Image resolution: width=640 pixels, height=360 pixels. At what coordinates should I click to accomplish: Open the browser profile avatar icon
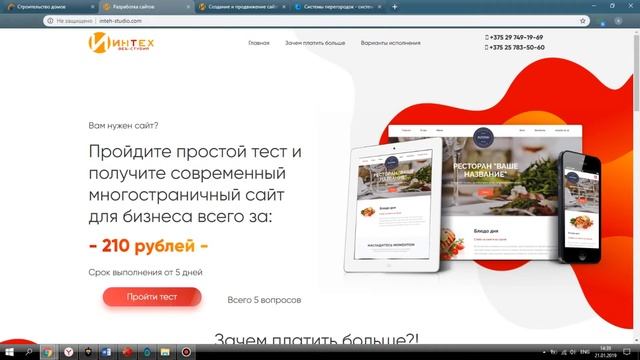point(618,21)
